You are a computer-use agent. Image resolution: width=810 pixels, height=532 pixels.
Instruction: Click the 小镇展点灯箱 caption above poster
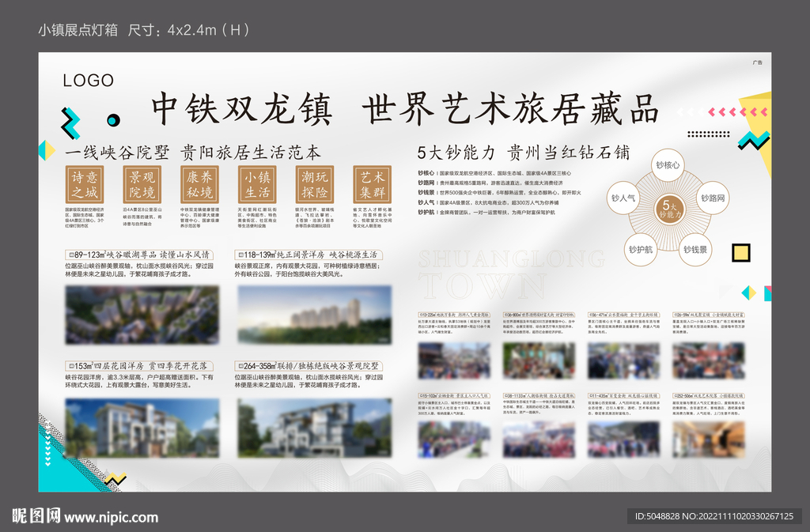pyautogui.click(x=78, y=30)
